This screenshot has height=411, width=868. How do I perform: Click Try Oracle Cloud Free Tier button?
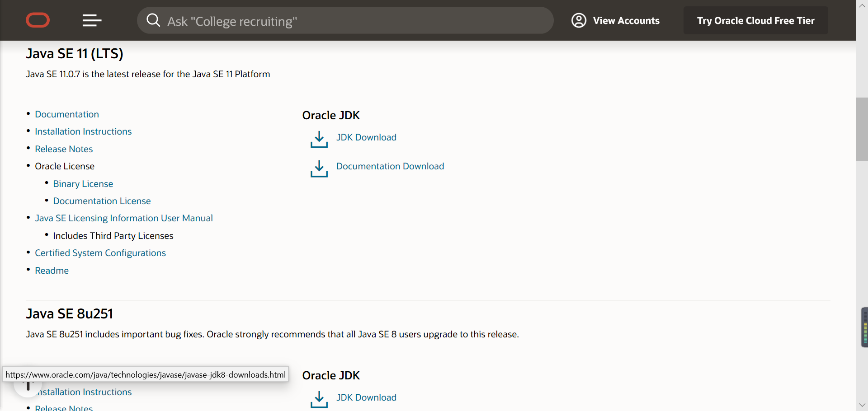point(756,21)
